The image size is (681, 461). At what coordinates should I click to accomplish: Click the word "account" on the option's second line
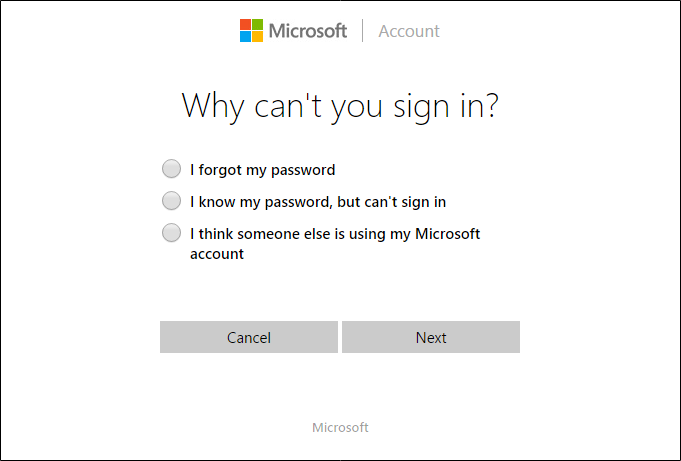(217, 254)
